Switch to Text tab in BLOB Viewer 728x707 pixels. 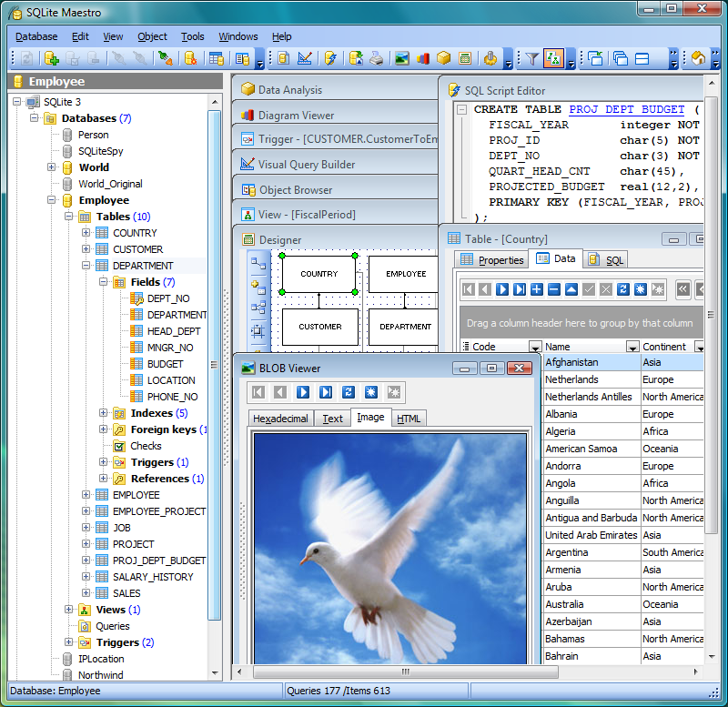332,419
